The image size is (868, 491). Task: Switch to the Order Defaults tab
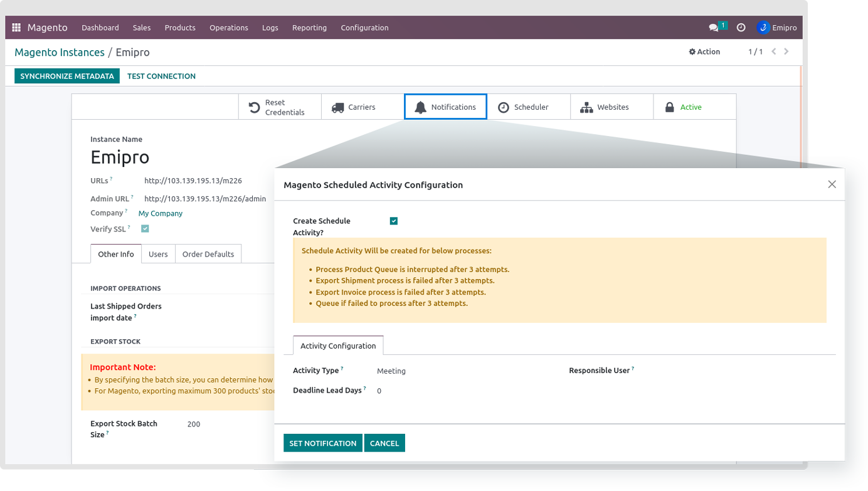[208, 254]
